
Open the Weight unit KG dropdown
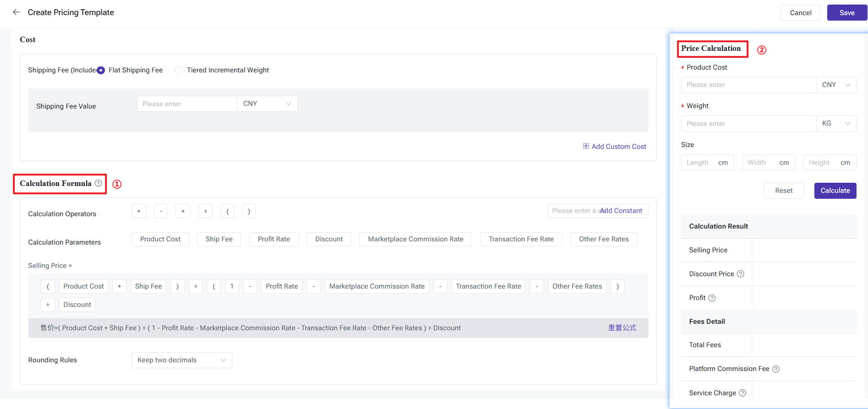(x=836, y=124)
